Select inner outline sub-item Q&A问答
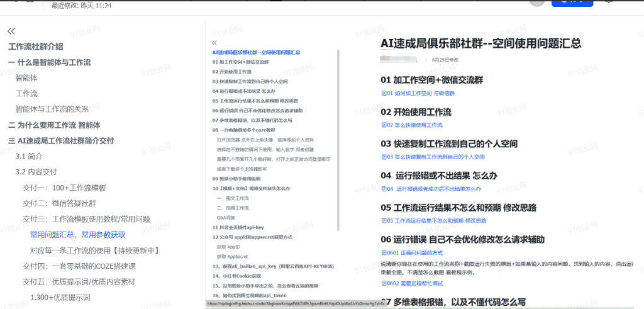 [x=226, y=217]
